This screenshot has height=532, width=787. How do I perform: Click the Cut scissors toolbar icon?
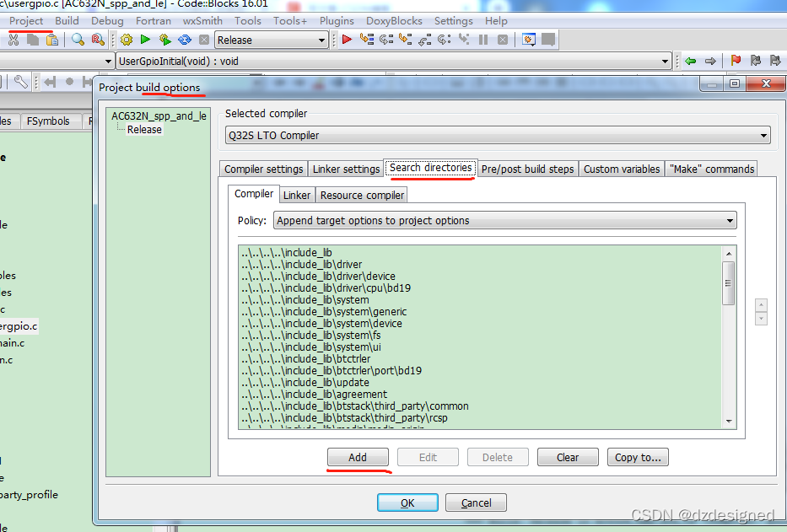click(x=13, y=40)
